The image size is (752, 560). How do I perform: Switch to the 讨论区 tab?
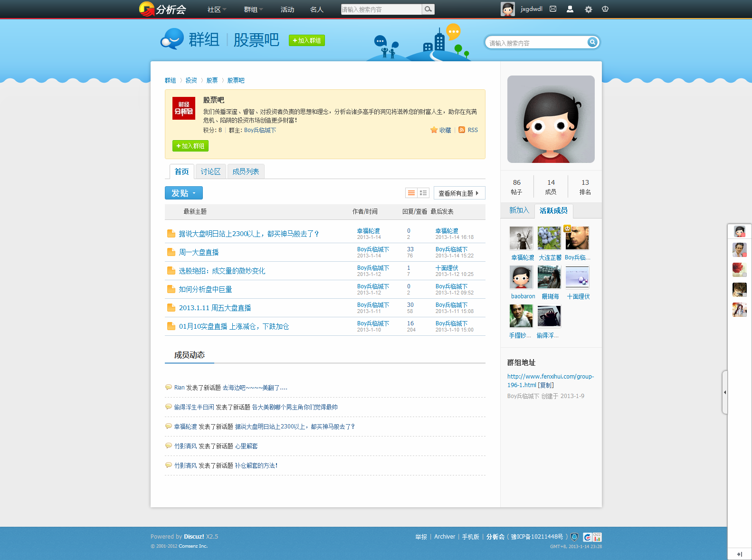[210, 171]
